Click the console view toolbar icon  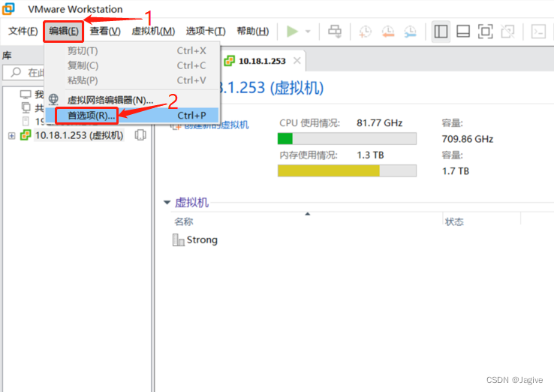coord(538,32)
